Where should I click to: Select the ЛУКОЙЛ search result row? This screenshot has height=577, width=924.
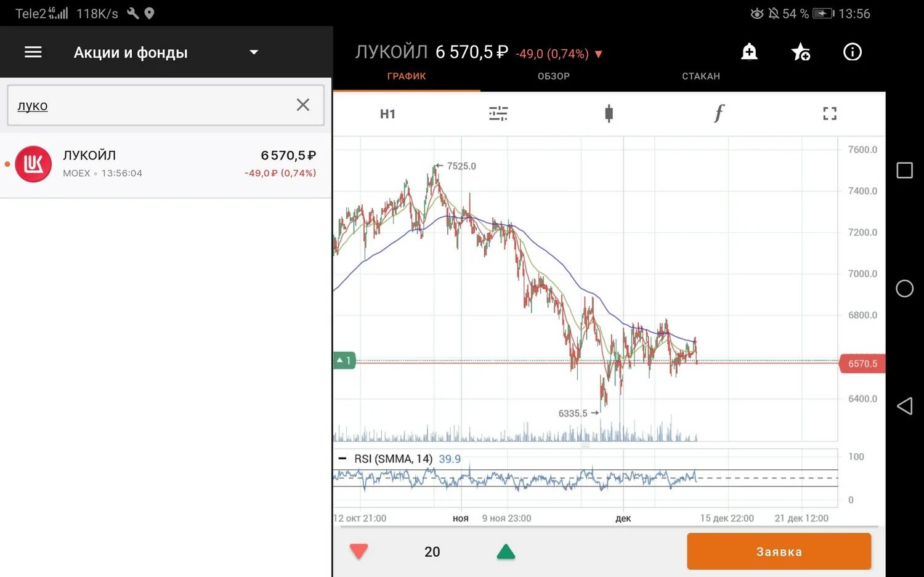166,164
